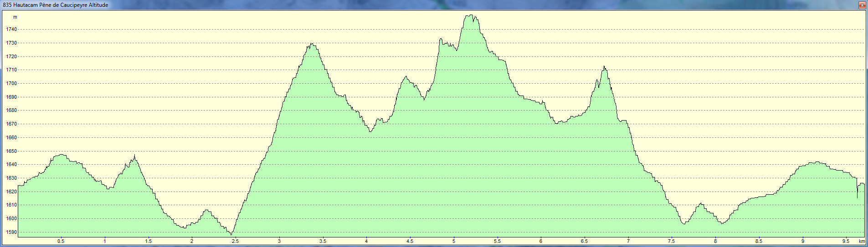Select the small bump between 7.5 and 8 km
The image size is (868, 247).
[701, 204]
